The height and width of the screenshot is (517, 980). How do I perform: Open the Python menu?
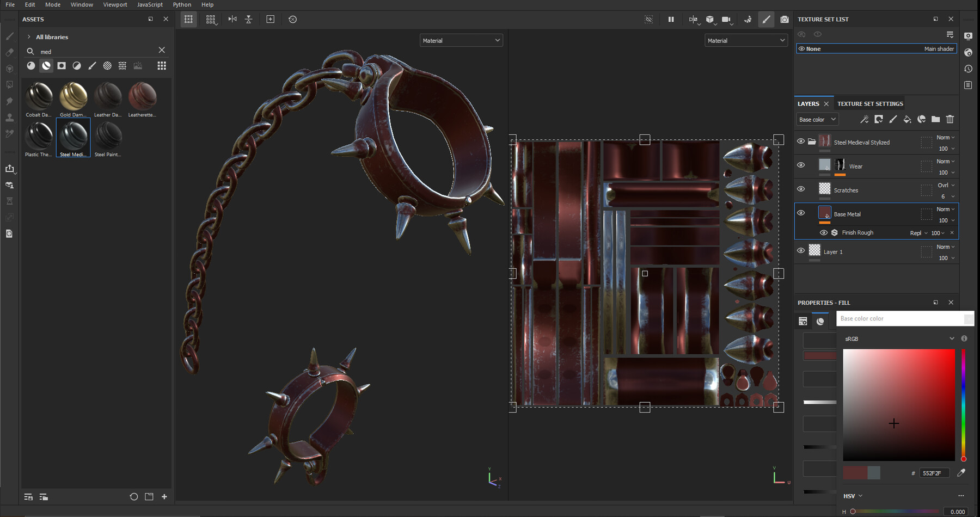(x=182, y=4)
